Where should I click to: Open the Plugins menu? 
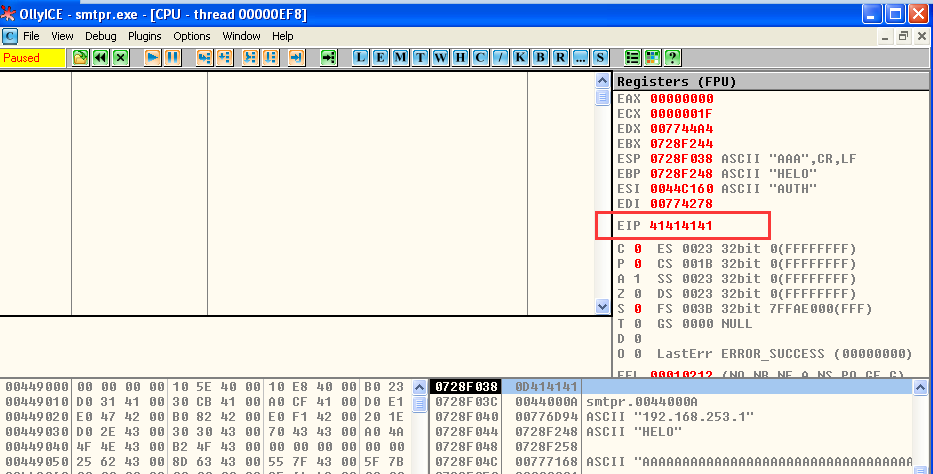click(x=145, y=36)
